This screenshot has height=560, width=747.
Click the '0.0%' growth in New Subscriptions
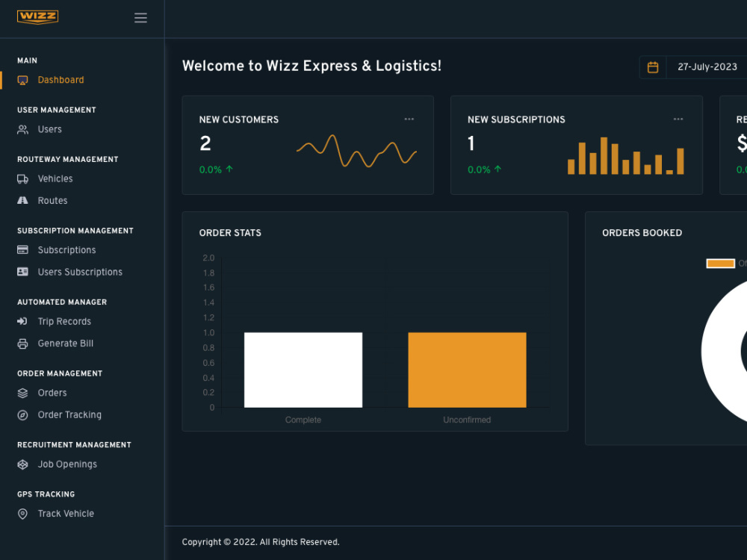479,169
